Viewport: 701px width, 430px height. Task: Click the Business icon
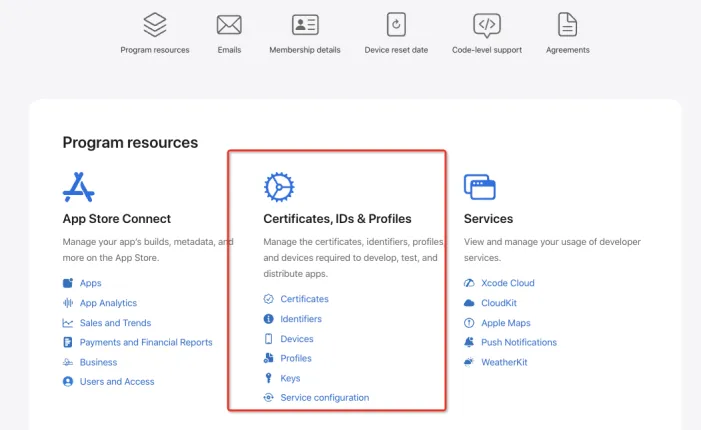point(68,362)
